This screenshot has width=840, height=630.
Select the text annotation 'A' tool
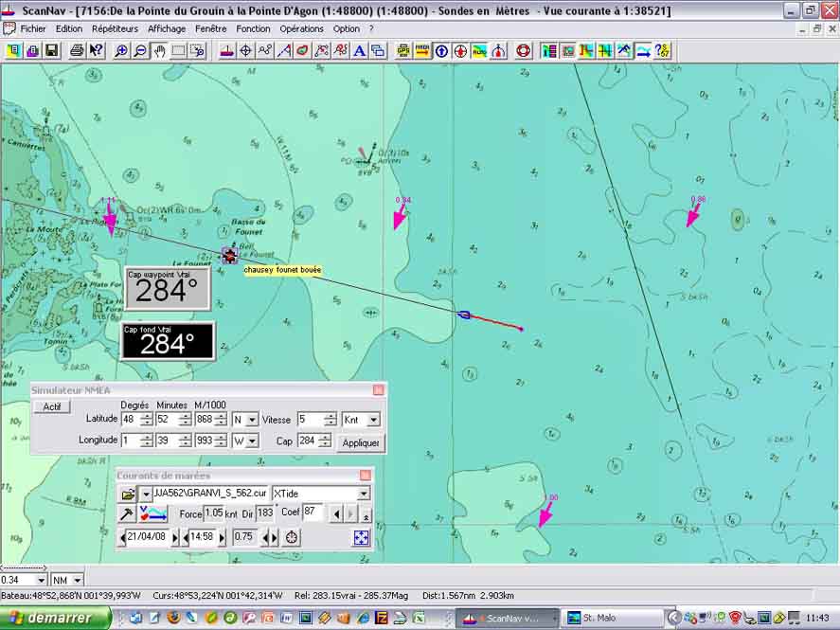(x=360, y=51)
